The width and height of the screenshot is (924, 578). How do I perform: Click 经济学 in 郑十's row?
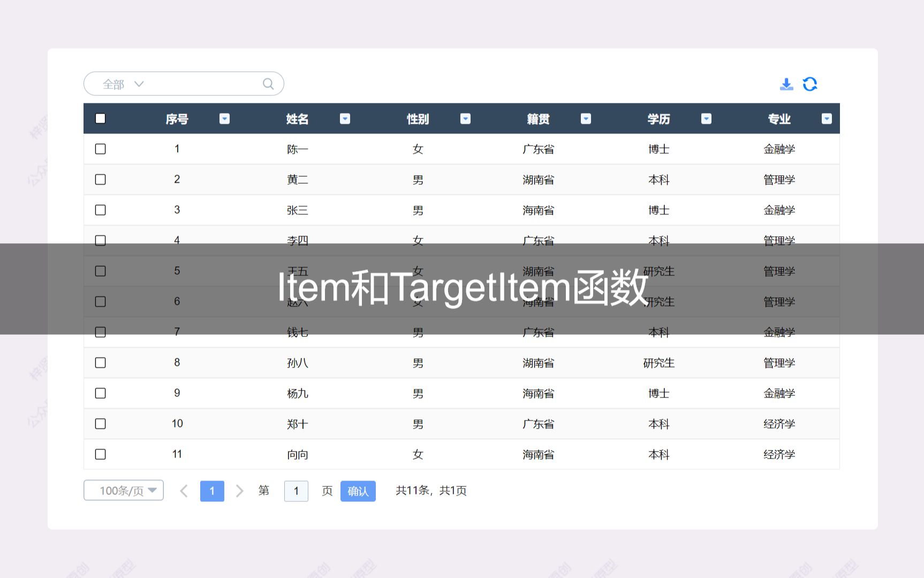tap(779, 424)
